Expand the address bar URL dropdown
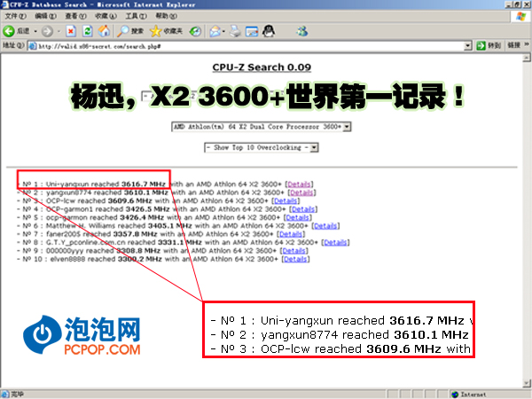The image size is (532, 399). pos(468,45)
